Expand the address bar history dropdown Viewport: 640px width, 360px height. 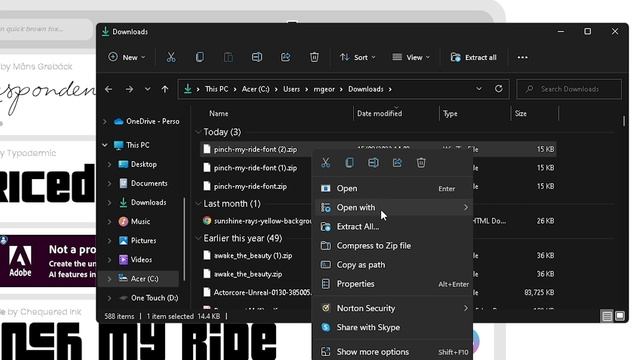pos(479,89)
